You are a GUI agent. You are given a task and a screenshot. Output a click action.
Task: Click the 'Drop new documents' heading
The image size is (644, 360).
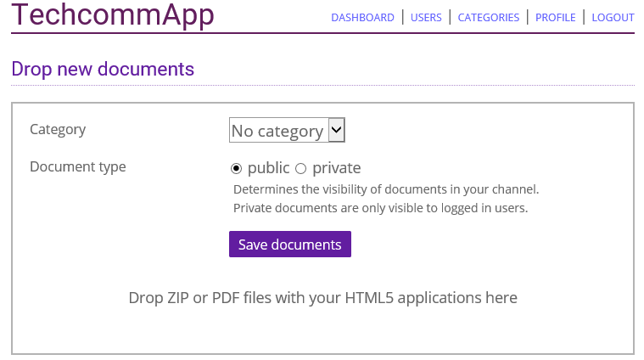103,70
